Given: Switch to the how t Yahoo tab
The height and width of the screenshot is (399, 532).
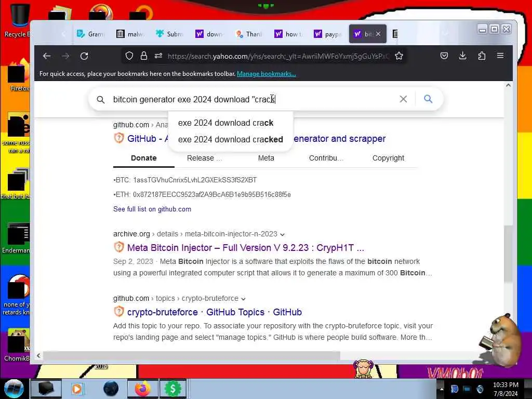Looking at the screenshot, I should click(x=288, y=34).
